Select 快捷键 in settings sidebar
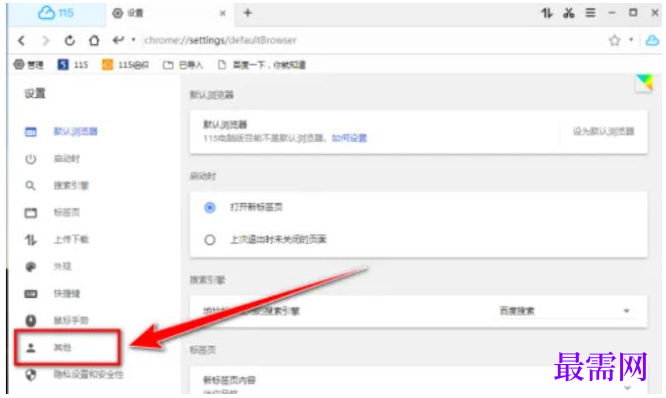Image resolution: width=666 pixels, height=398 pixels. tap(66, 294)
